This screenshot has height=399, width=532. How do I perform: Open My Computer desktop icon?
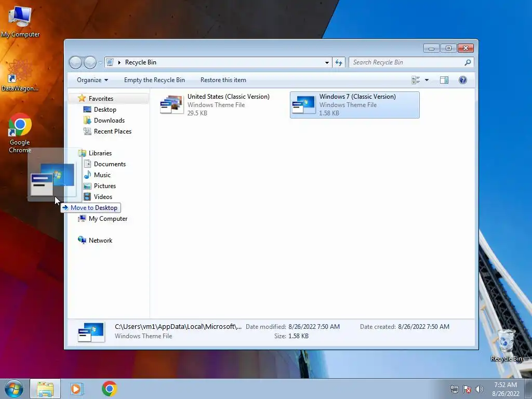(20, 21)
